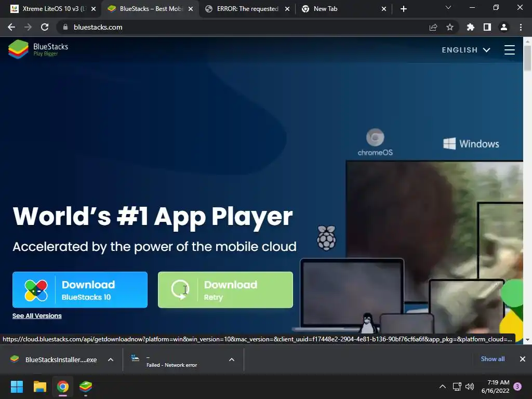This screenshot has width=532, height=399.
Task: Click the browser forward arrow
Action: pos(28,27)
